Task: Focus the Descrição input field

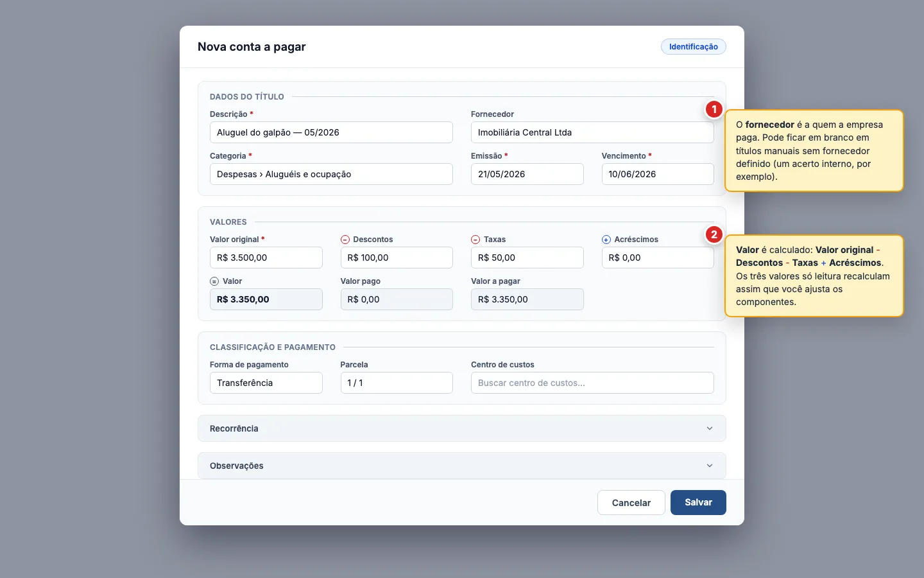Action: click(331, 132)
